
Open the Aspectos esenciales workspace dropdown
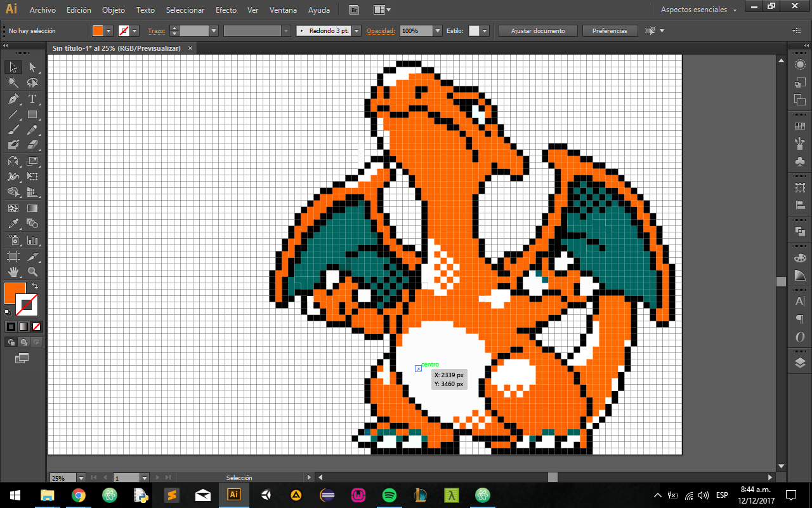point(699,10)
